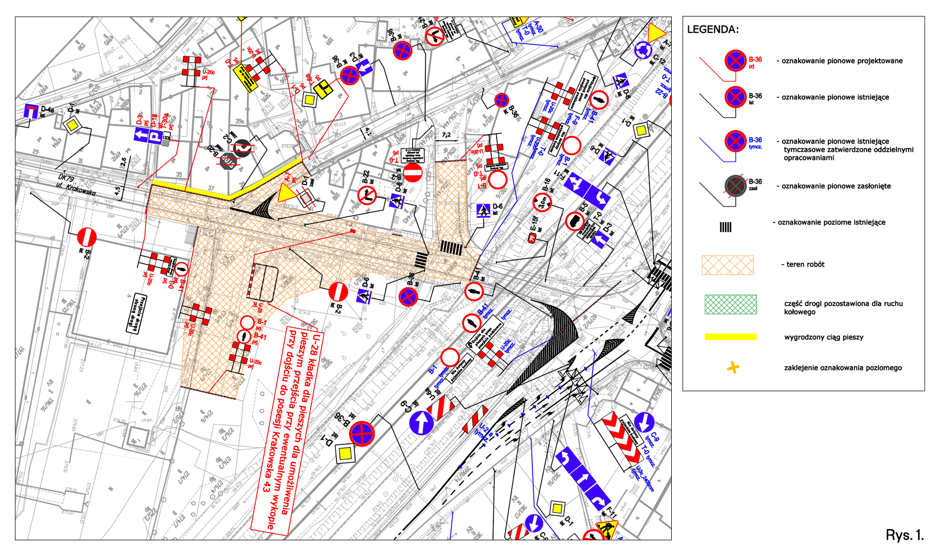The height and width of the screenshot is (560, 939).
Task: Click the black stripes poziome marking legend symbol
Action: pyautogui.click(x=726, y=227)
